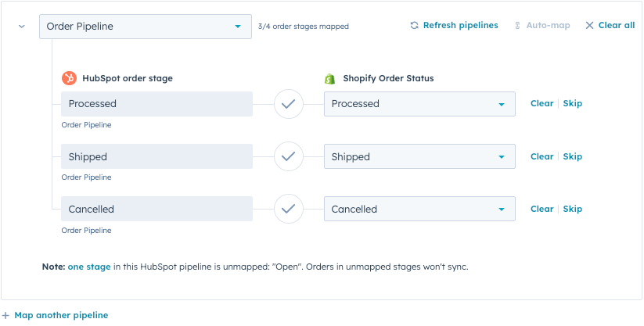The width and height of the screenshot is (644, 326).
Task: Skip the Shipped stage mapping
Action: coord(573,156)
